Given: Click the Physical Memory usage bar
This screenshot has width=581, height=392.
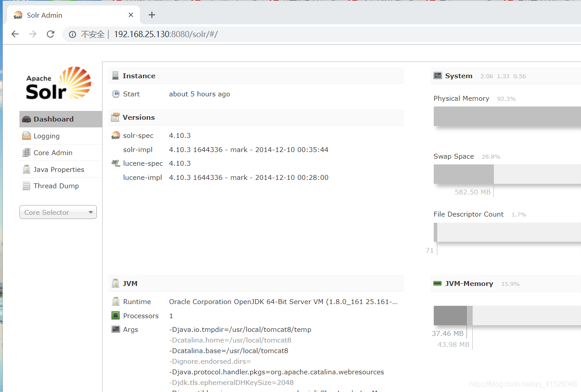Looking at the screenshot, I should pyautogui.click(x=507, y=116).
